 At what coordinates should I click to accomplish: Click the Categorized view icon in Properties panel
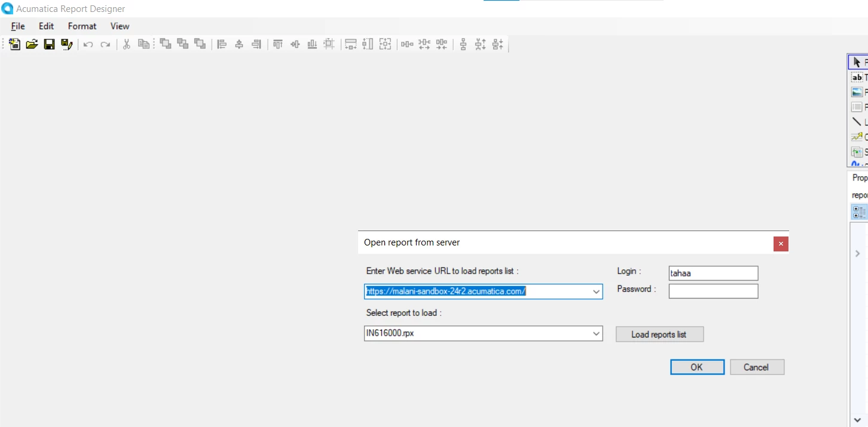(x=859, y=211)
